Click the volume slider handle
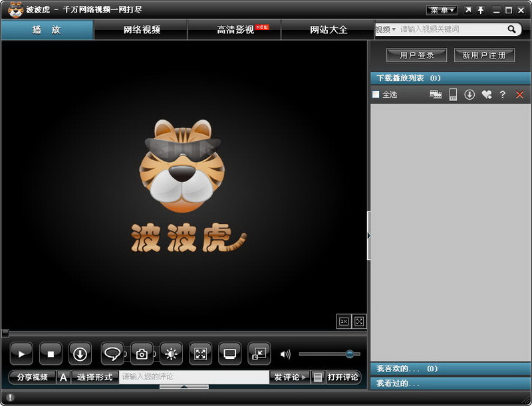Screen dimensions: 532x406 [350, 354]
